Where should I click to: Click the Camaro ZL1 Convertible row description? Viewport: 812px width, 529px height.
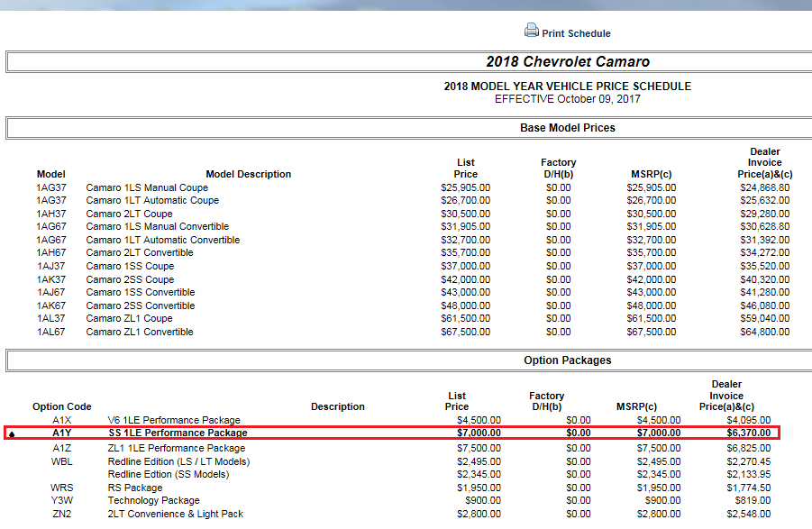[x=140, y=332]
